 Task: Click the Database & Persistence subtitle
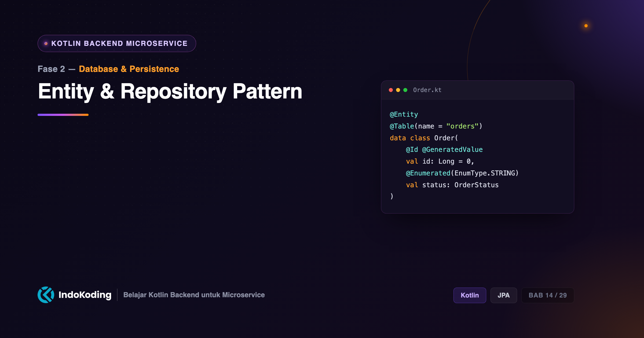(129, 69)
